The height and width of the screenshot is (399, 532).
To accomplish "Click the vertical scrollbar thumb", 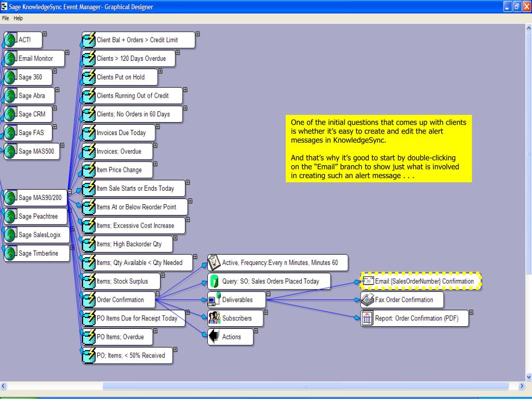I will (528, 153).
